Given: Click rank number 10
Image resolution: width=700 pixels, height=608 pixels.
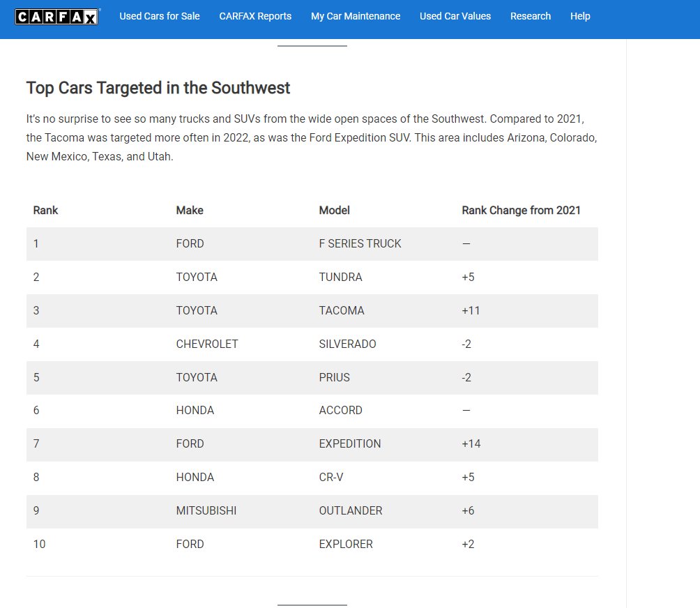Looking at the screenshot, I should (39, 544).
